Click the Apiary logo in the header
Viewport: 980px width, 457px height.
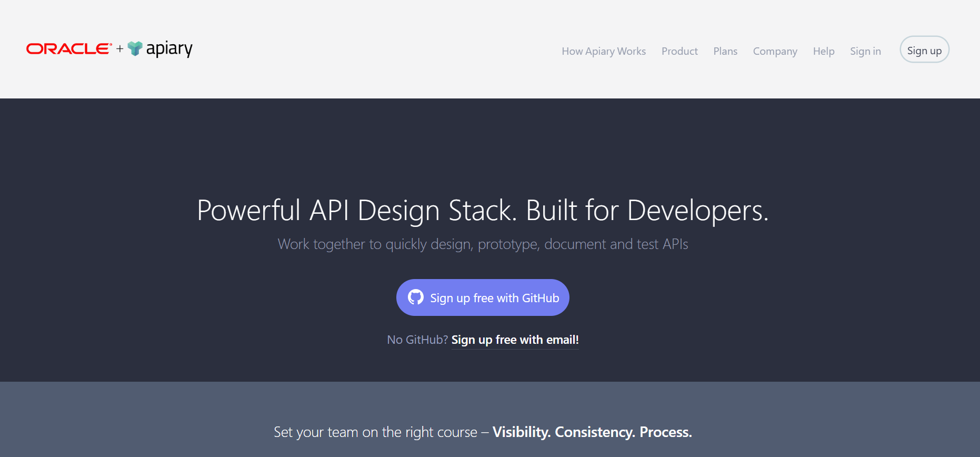pyautogui.click(x=160, y=49)
